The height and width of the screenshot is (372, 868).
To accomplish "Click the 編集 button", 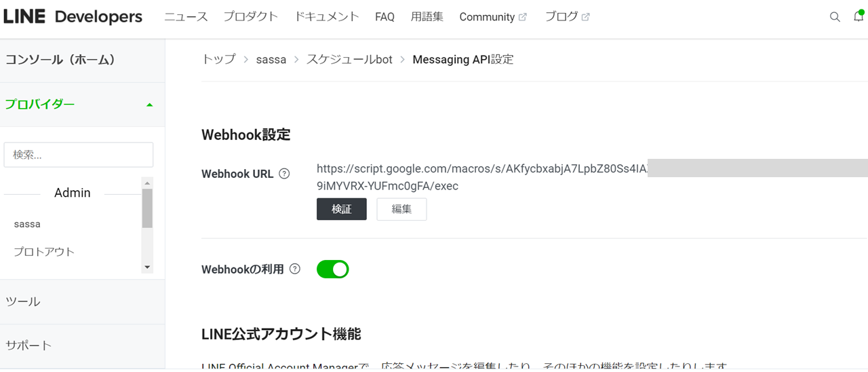I will tap(401, 209).
